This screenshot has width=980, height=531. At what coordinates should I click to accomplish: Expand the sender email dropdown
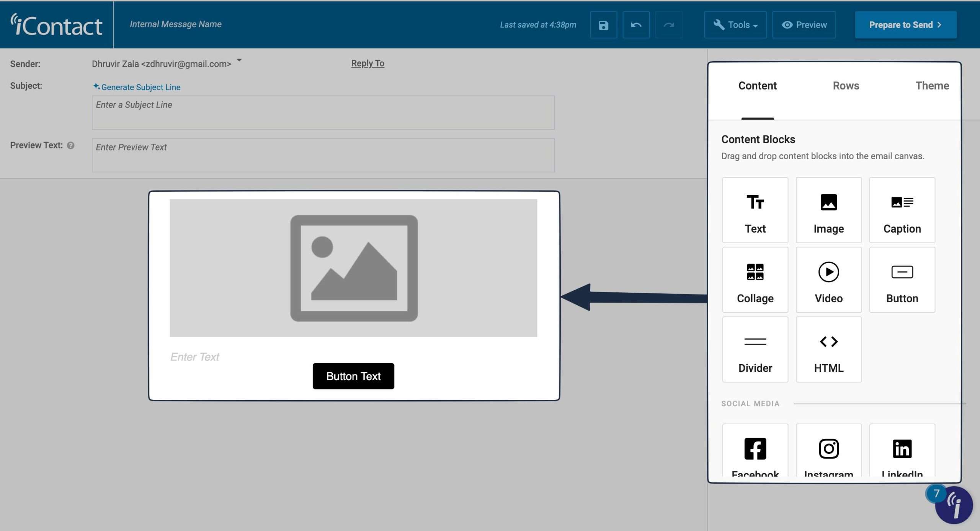[x=238, y=60]
